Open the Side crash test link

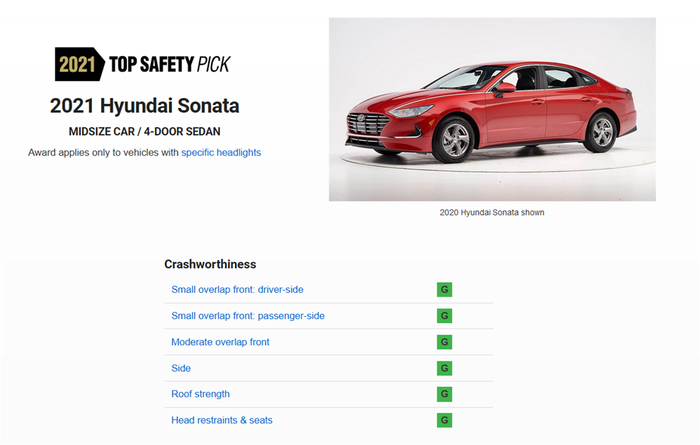[181, 368]
